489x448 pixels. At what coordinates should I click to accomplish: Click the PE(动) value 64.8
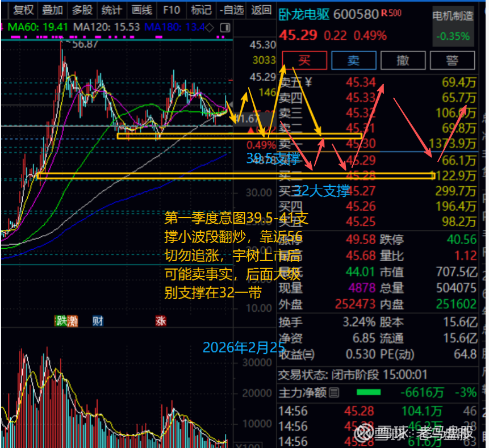[x=465, y=354]
